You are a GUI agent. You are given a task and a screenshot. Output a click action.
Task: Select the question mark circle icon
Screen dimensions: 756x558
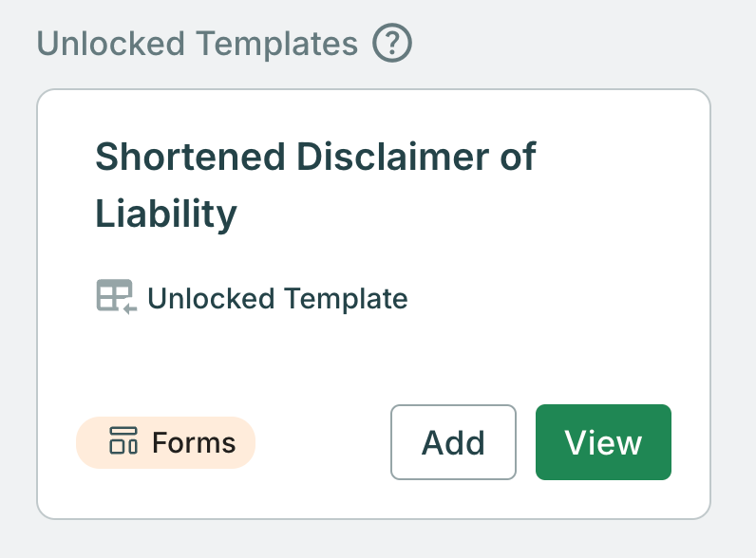click(x=392, y=43)
